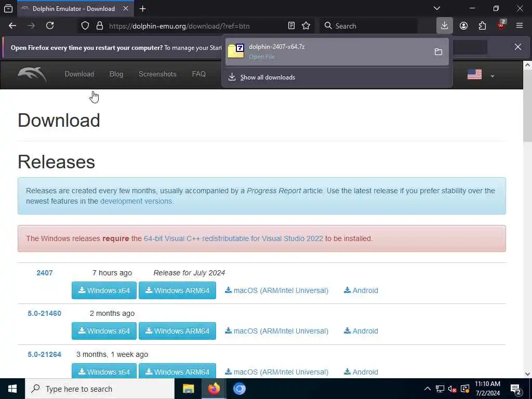The image size is (532, 399).
Task: Select the Dolphin Emulator - Download tab
Action: coord(75,8)
